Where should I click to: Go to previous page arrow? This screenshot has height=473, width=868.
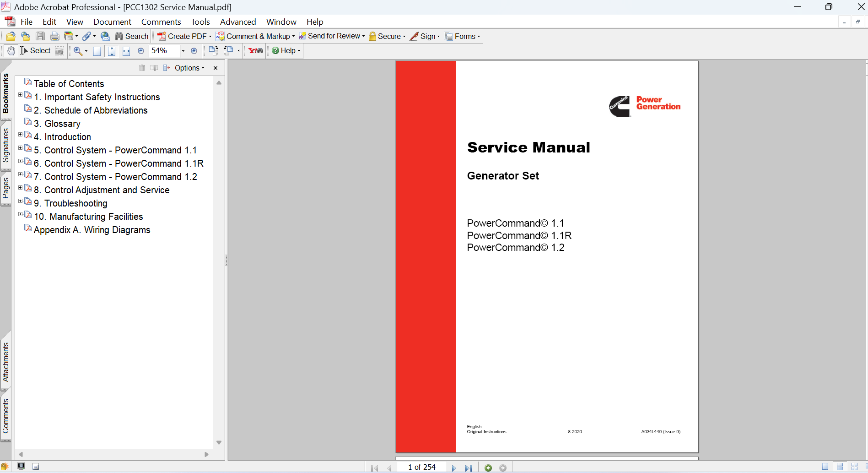(x=390, y=468)
